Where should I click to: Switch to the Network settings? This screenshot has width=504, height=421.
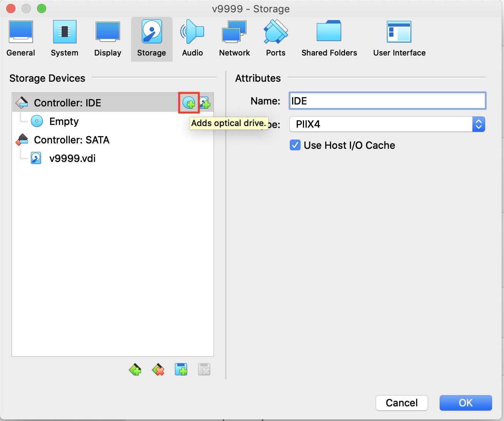click(x=234, y=39)
